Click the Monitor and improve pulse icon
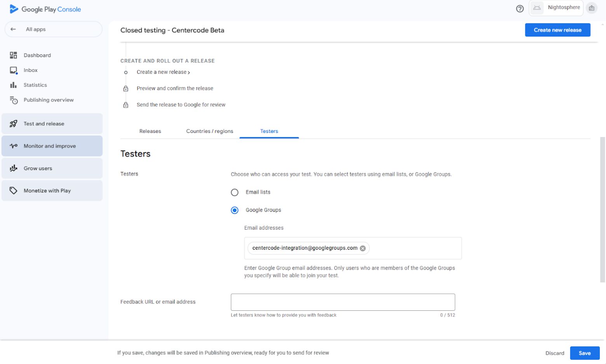This screenshot has width=606, height=364. click(14, 146)
